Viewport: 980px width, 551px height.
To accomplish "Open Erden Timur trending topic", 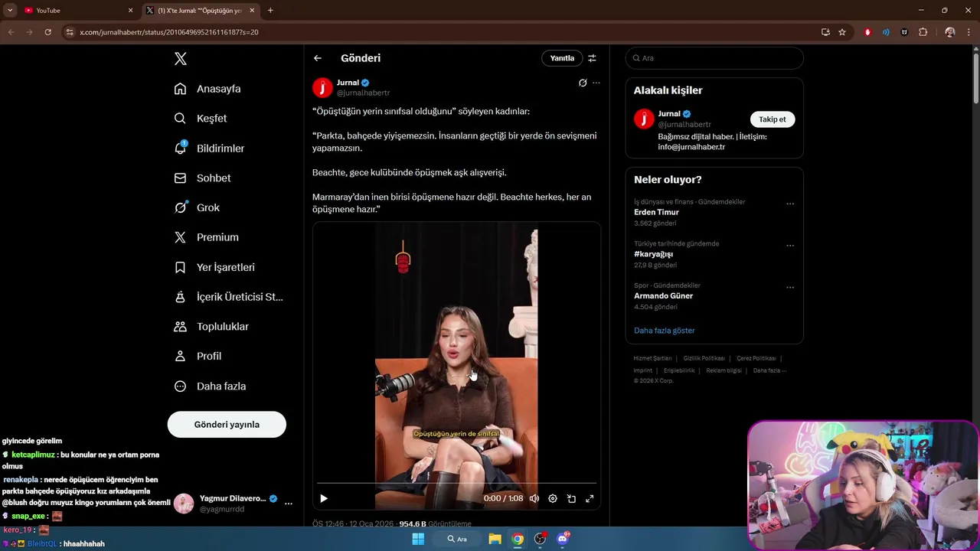I will [x=656, y=212].
